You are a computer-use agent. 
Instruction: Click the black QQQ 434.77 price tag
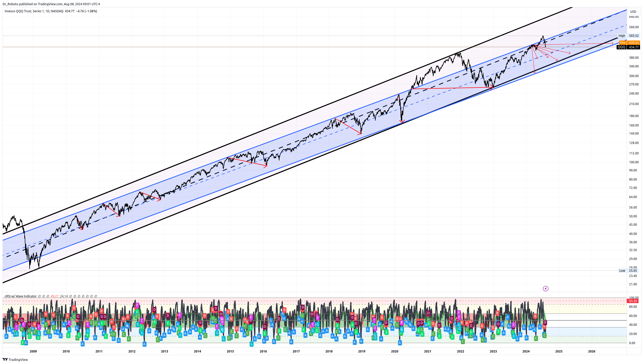click(628, 47)
